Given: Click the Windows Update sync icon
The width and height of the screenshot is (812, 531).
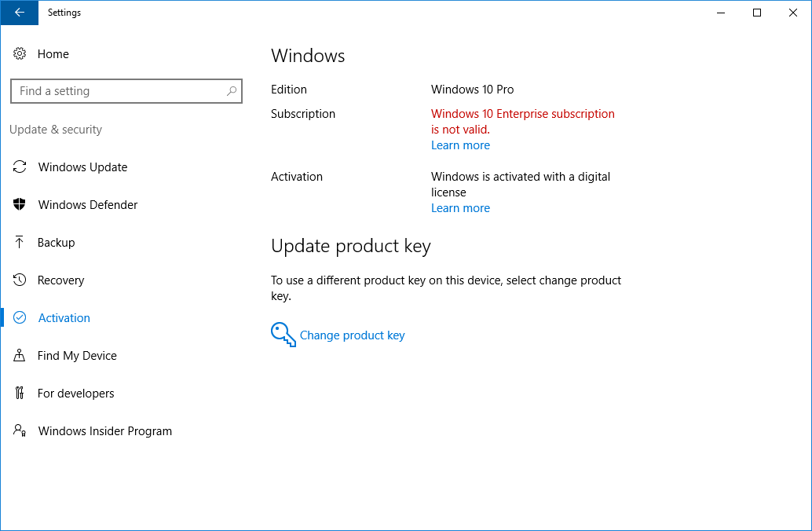Looking at the screenshot, I should (20, 167).
